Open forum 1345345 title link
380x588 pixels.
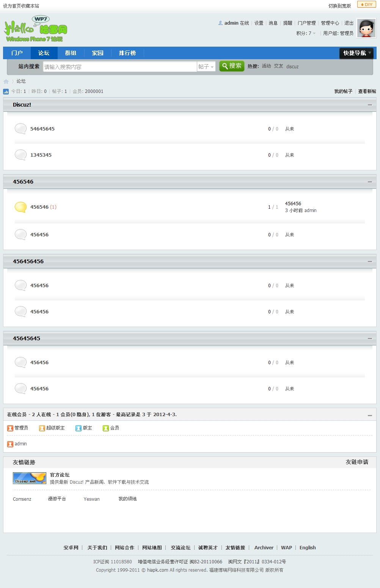pyautogui.click(x=41, y=155)
